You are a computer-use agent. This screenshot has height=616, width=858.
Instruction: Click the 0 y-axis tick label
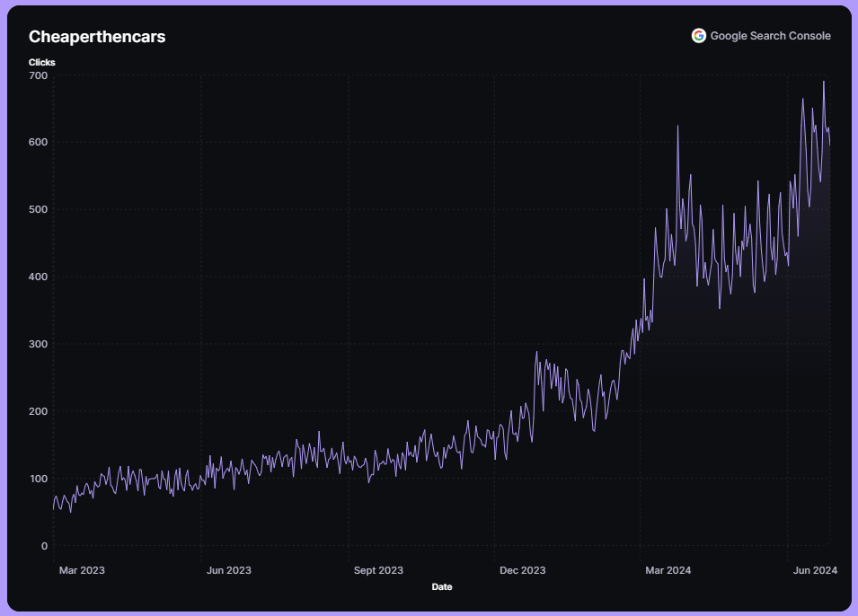43,546
